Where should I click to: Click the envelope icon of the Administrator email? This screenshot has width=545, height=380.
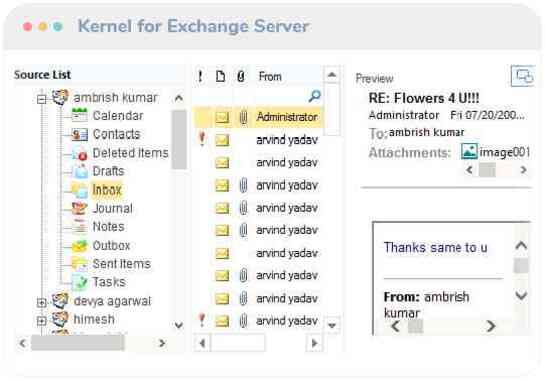(x=222, y=118)
